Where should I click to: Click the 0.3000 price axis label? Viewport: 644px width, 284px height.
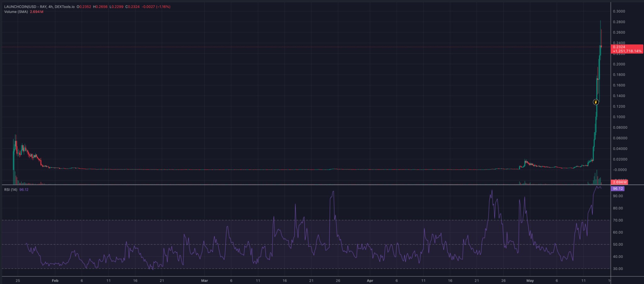point(619,11)
